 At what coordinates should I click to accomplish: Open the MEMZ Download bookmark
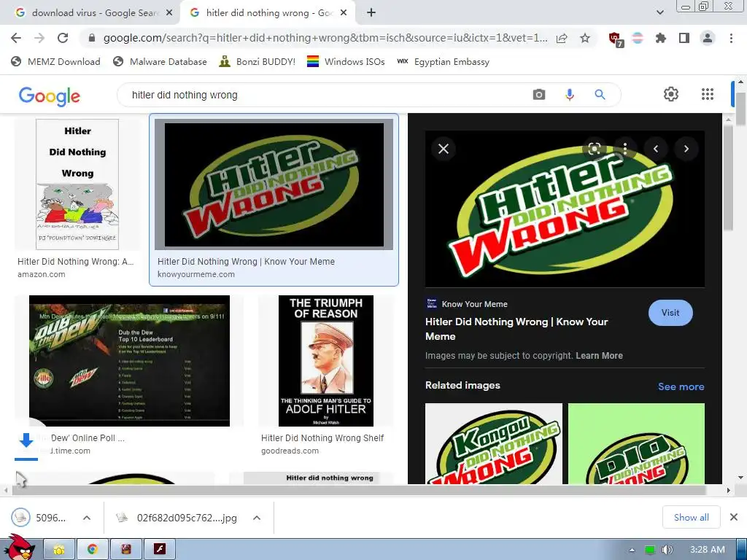click(x=55, y=61)
